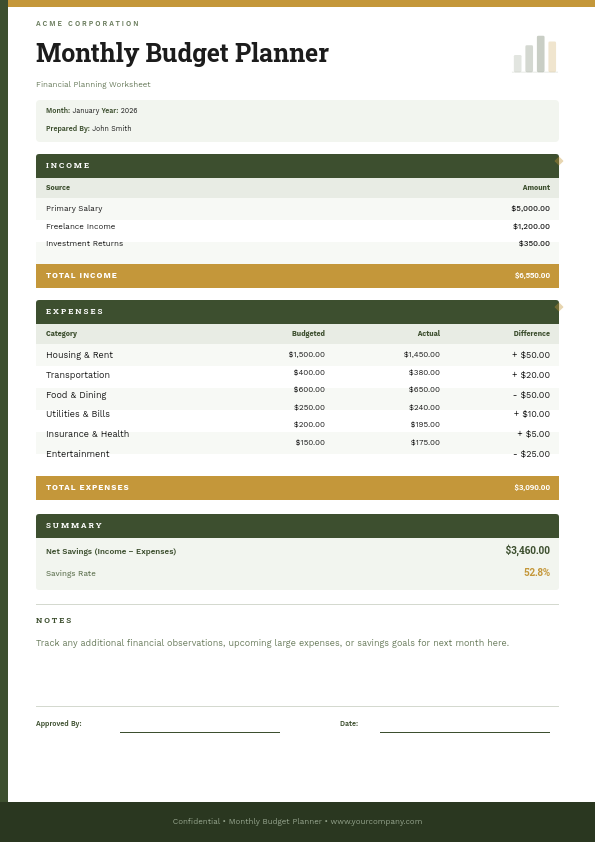Click the $1,500.00 budgeted housing value
595x842 pixels.
[307, 354]
